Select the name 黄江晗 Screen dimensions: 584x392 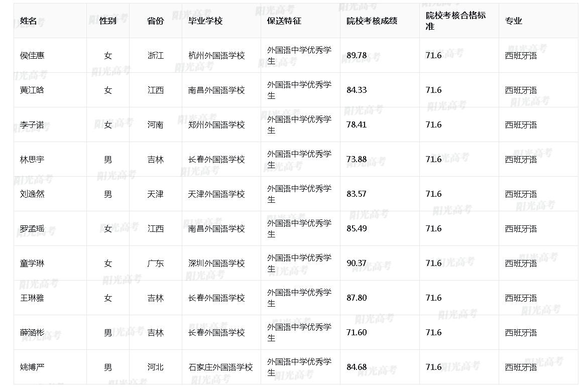click(x=32, y=90)
